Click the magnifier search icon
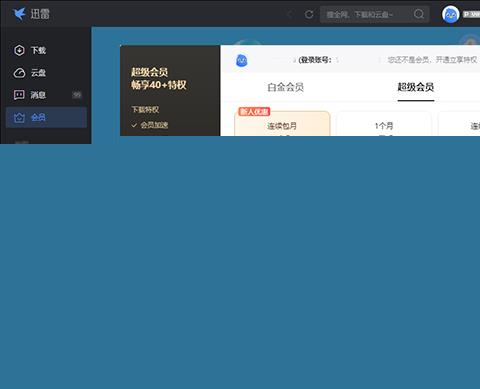The width and height of the screenshot is (480, 389). (x=419, y=14)
